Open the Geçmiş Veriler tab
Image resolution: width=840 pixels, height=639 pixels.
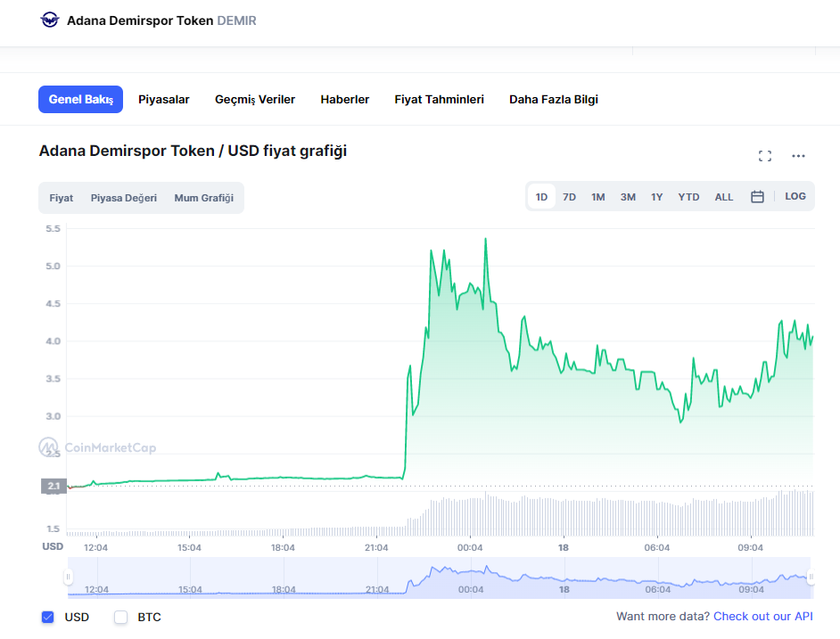tap(255, 100)
